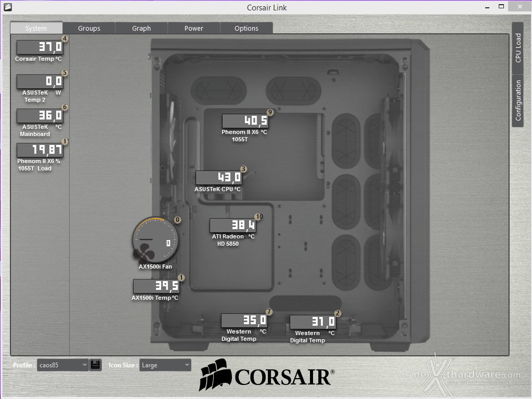Click badge number 3 on ASUSTeK CPU
This screenshot has height=399, width=532.
coord(243,169)
